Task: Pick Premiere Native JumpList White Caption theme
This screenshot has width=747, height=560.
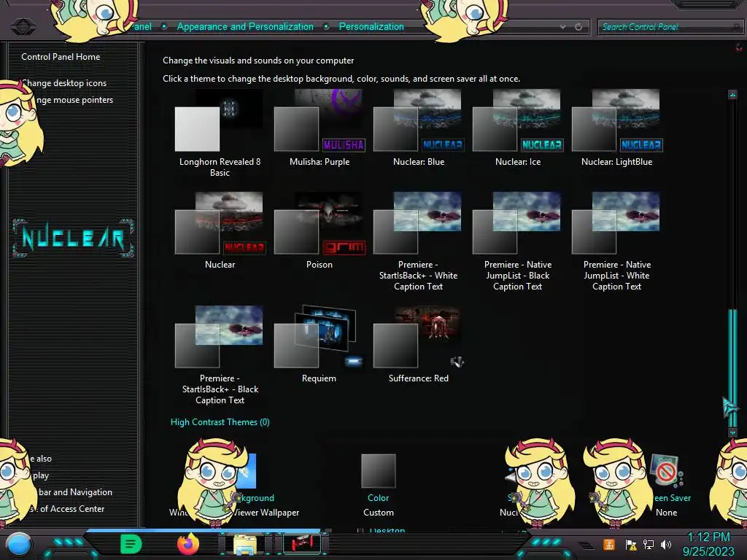Action: pos(617,242)
